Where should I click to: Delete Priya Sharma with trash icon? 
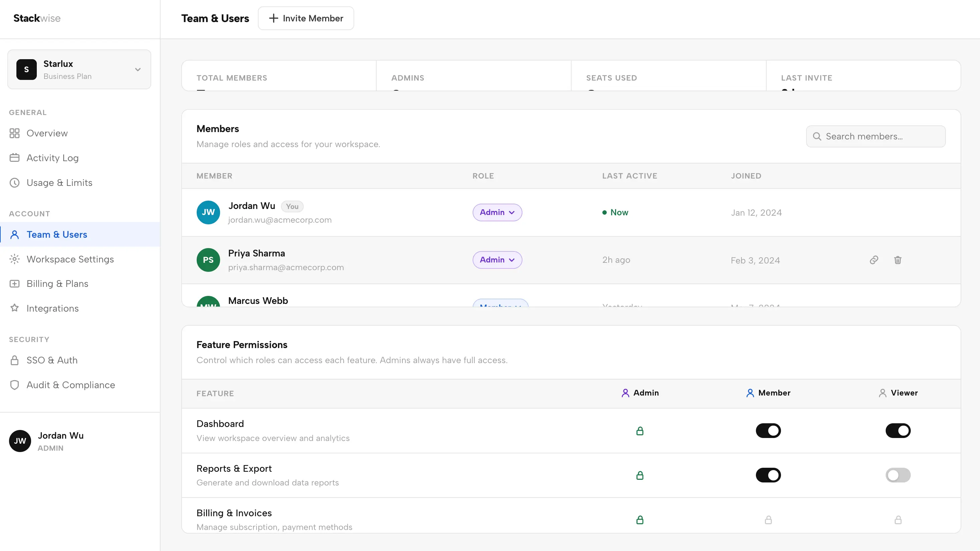(898, 260)
